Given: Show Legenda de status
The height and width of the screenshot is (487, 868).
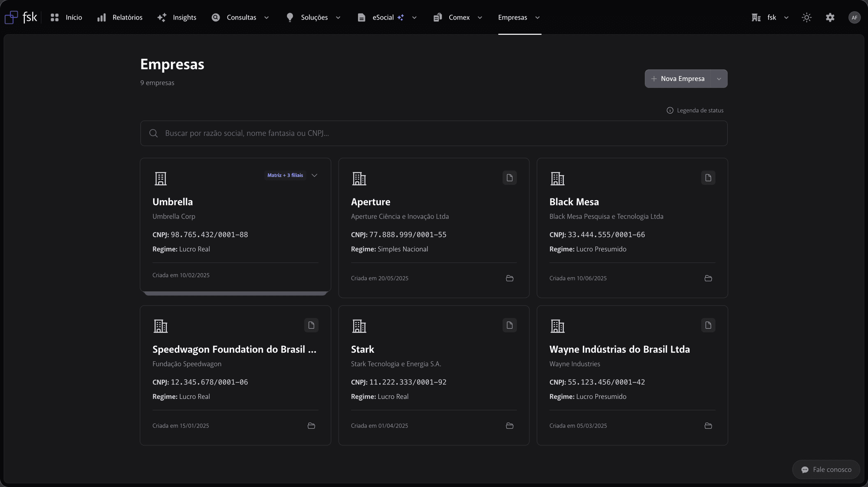Looking at the screenshot, I should pos(695,110).
